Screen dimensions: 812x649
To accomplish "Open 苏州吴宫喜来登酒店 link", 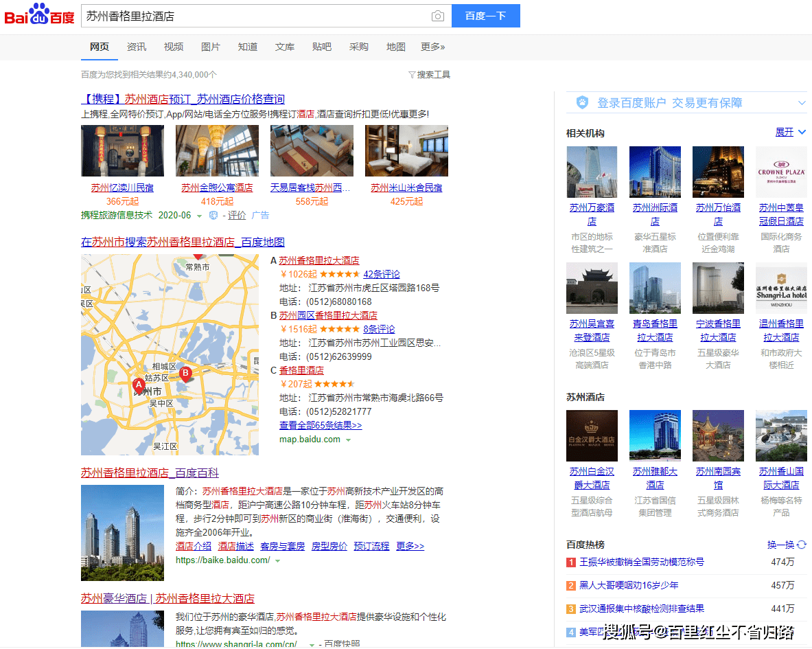I will [592, 330].
